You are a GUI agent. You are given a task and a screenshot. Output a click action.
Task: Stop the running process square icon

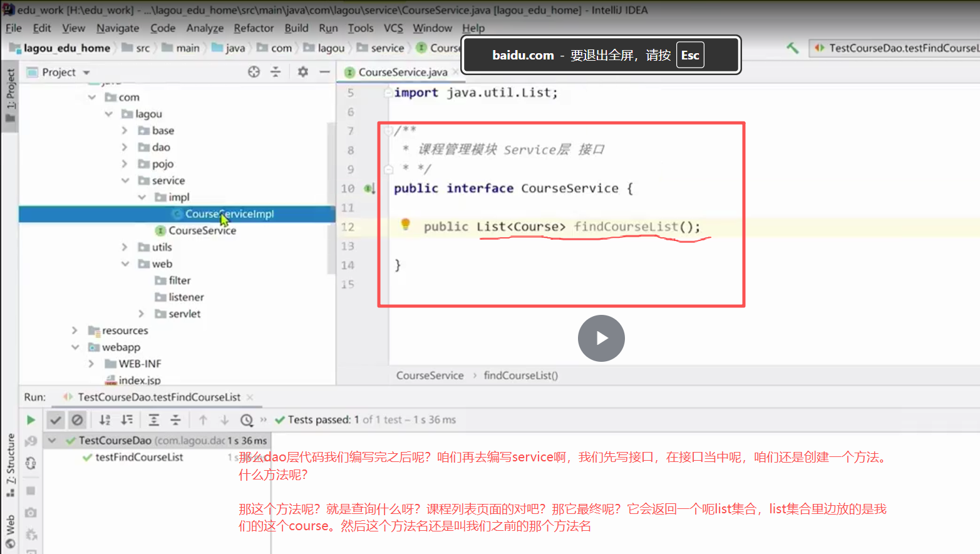point(31,491)
